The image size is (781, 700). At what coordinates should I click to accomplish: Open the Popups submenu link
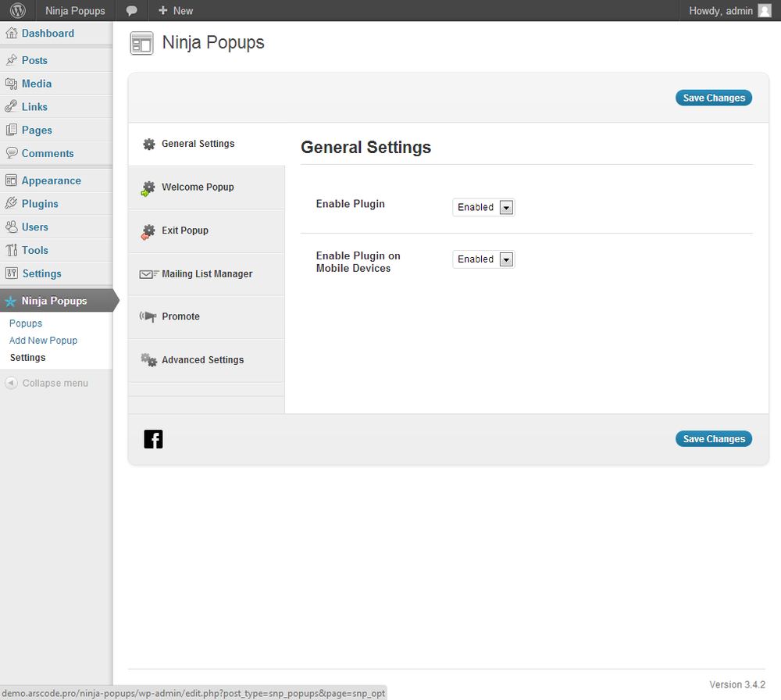(26, 323)
